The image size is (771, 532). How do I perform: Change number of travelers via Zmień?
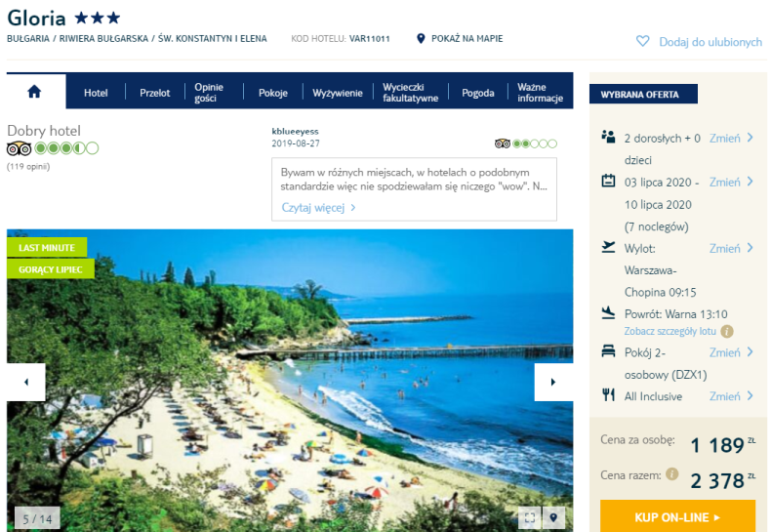pyautogui.click(x=731, y=139)
